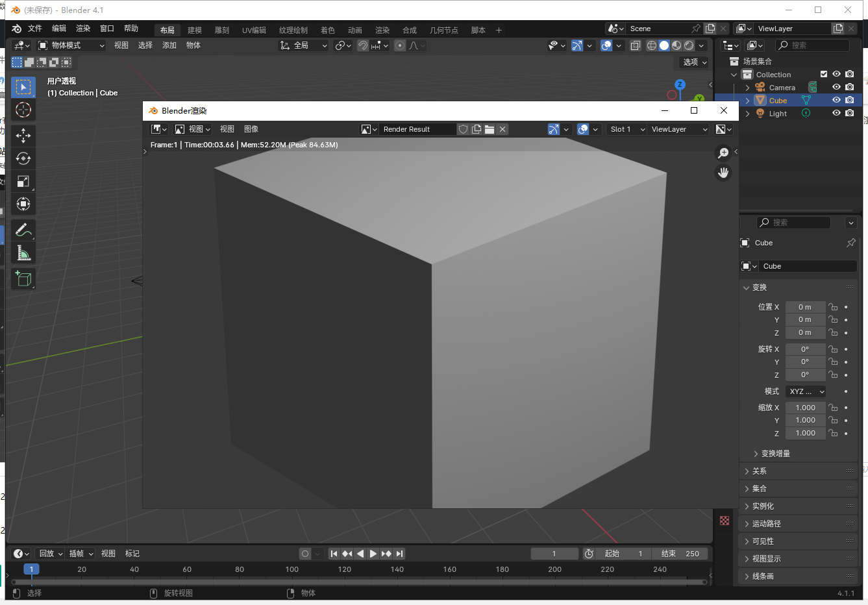The image size is (868, 605).
Task: Clear the Render Result with the X button
Action: [x=502, y=129]
